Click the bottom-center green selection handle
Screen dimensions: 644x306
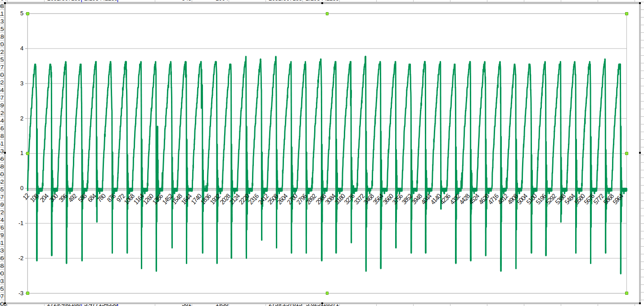327,293
